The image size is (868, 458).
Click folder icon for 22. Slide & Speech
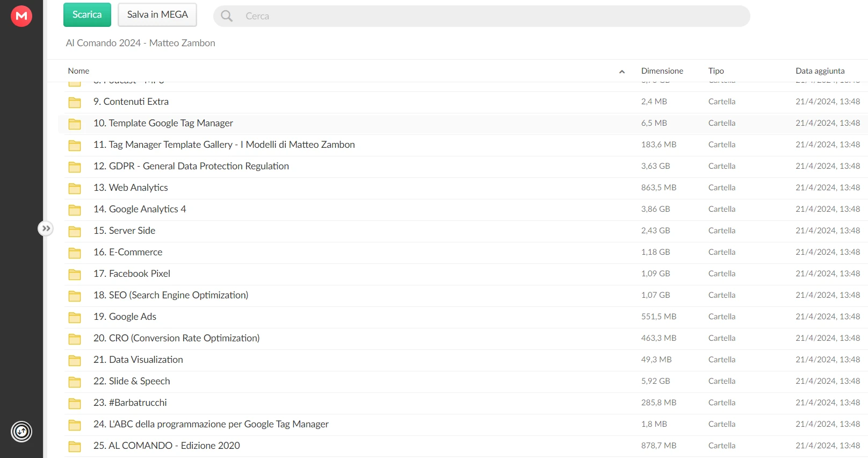[75, 382]
